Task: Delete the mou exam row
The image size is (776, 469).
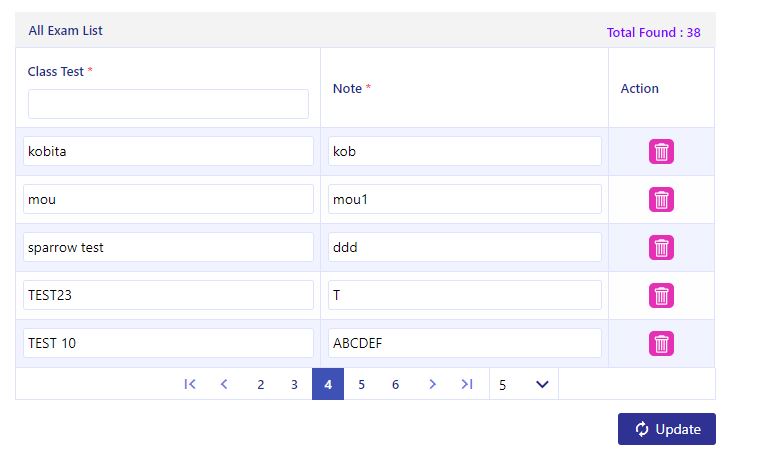Action: coord(661,199)
